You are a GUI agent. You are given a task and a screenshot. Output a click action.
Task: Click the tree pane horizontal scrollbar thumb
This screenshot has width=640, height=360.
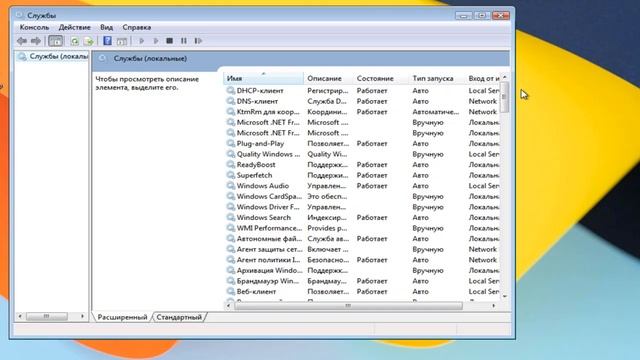tap(47, 316)
